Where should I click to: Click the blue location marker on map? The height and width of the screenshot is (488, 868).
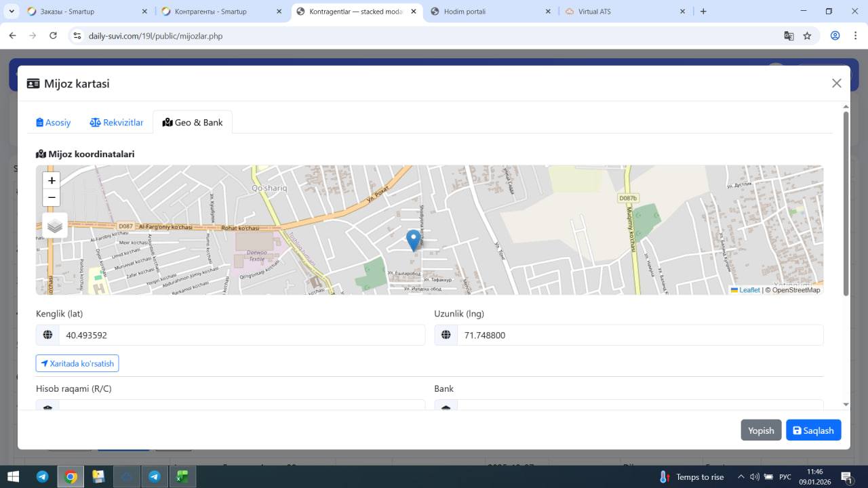[x=413, y=240]
